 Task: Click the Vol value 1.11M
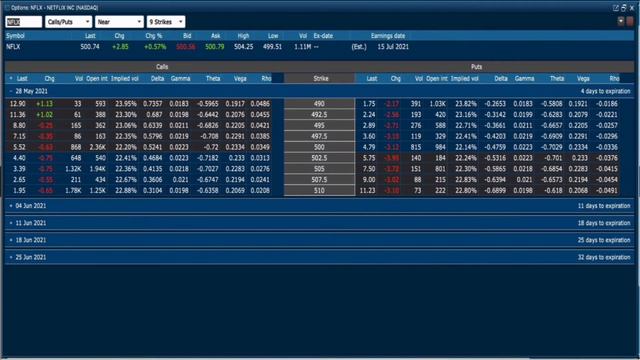[302, 47]
